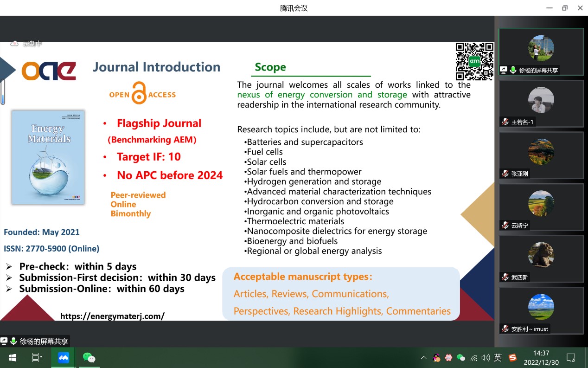
Task: Click the Sogou input S icon in the tray
Action: pyautogui.click(x=512, y=358)
